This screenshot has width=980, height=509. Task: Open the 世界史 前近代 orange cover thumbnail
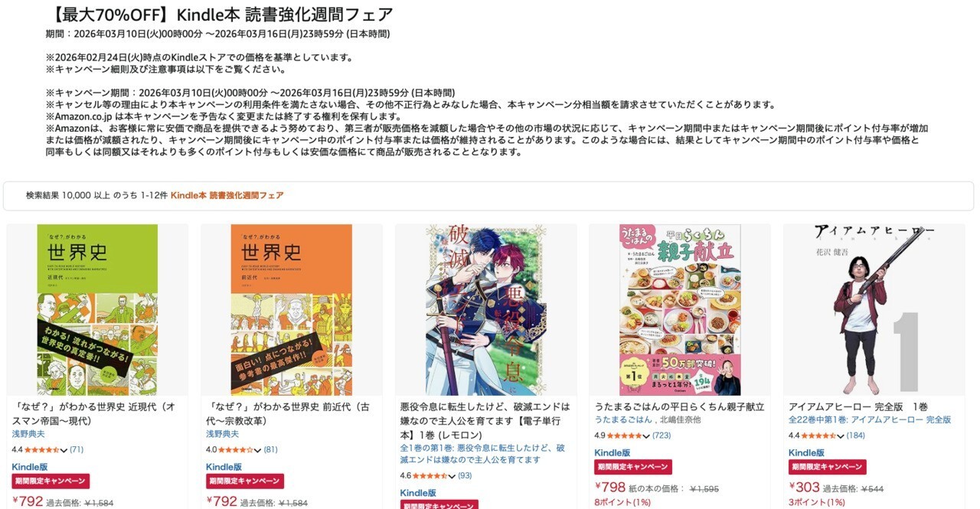291,310
